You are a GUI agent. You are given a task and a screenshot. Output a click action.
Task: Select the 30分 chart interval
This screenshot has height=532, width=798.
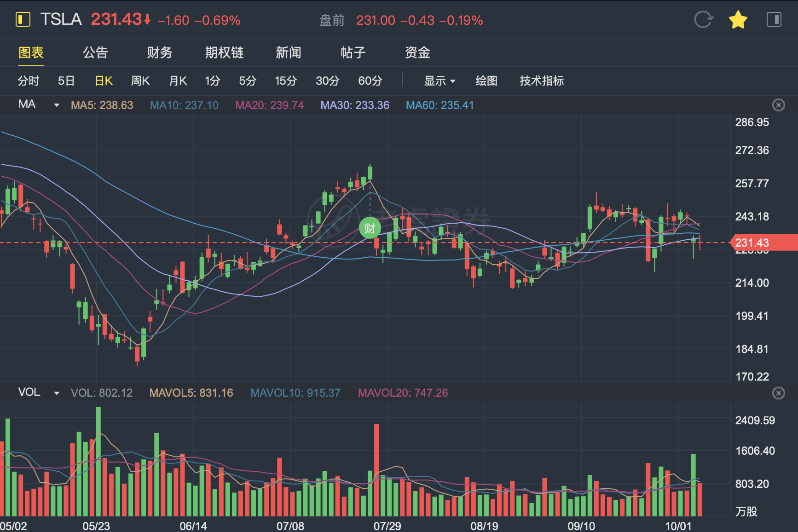point(328,81)
